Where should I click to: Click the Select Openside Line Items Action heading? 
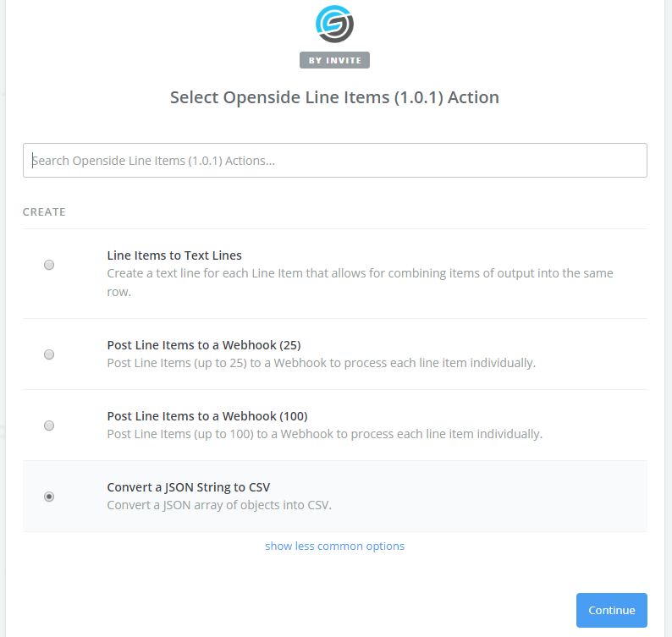[x=334, y=97]
